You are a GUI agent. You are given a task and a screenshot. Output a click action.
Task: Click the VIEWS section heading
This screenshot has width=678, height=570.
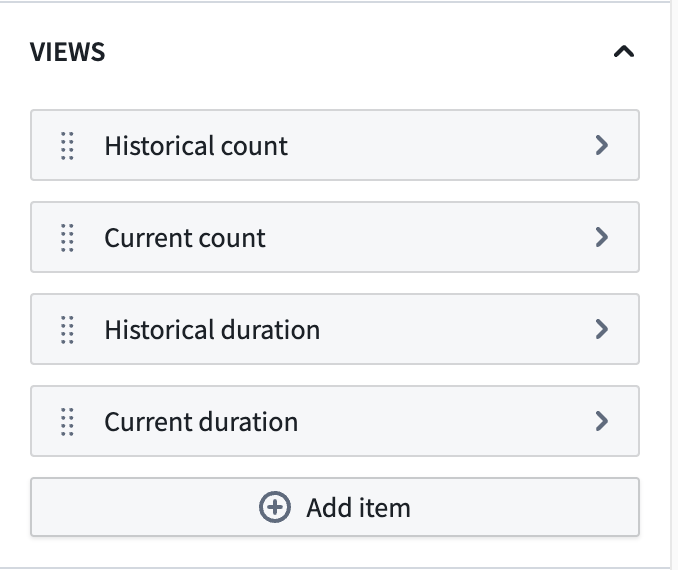coord(67,52)
